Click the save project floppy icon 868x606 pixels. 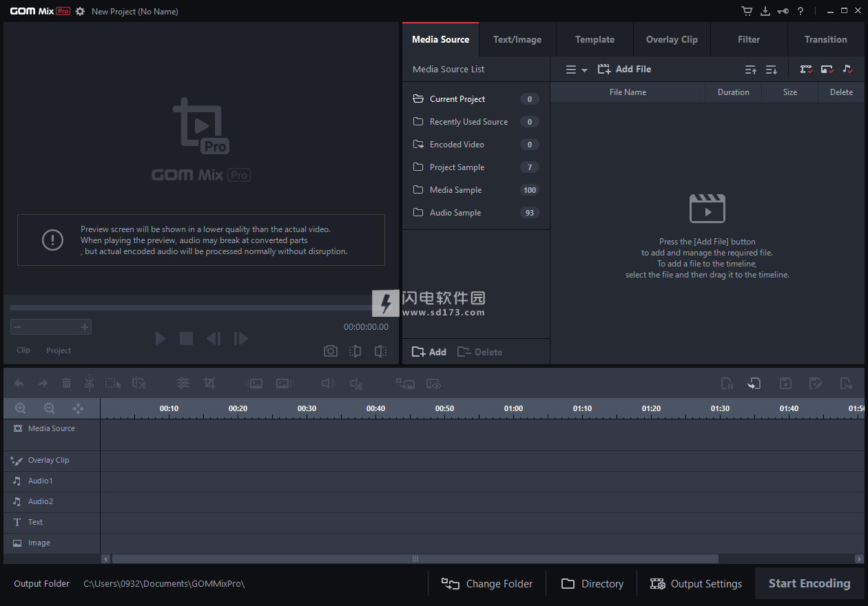(785, 384)
